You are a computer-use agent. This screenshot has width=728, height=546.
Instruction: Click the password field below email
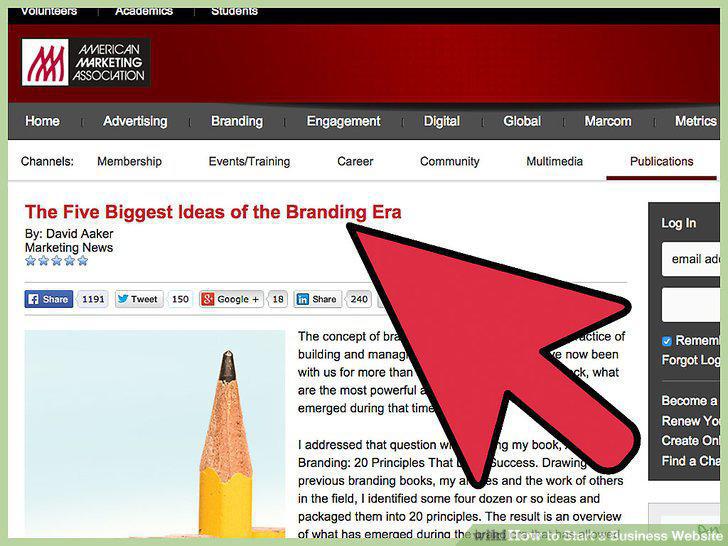pos(691,305)
